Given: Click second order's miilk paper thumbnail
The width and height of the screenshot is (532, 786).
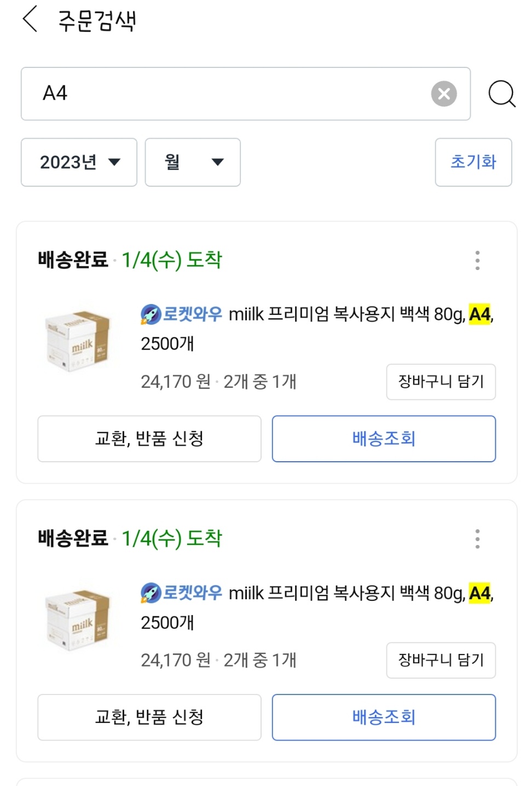Looking at the screenshot, I should tap(78, 620).
